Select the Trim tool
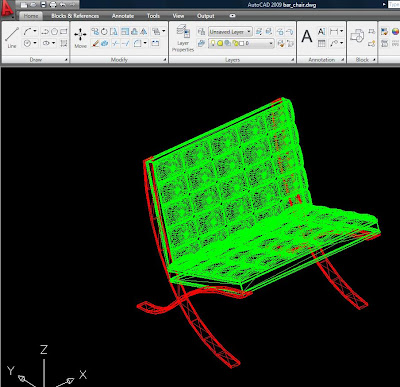 (115, 43)
